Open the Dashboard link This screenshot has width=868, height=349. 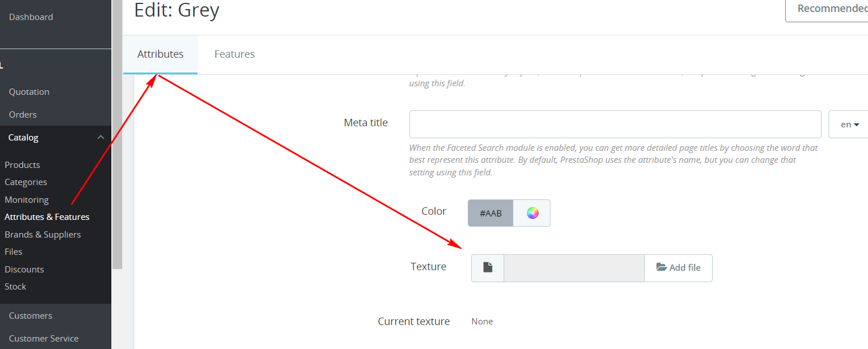31,17
